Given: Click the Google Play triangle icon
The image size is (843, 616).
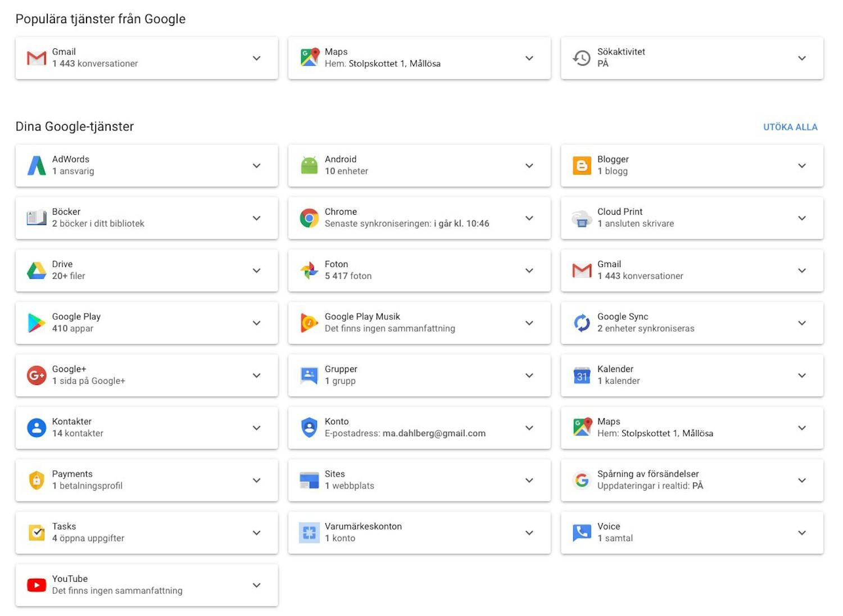Looking at the screenshot, I should point(37,323).
